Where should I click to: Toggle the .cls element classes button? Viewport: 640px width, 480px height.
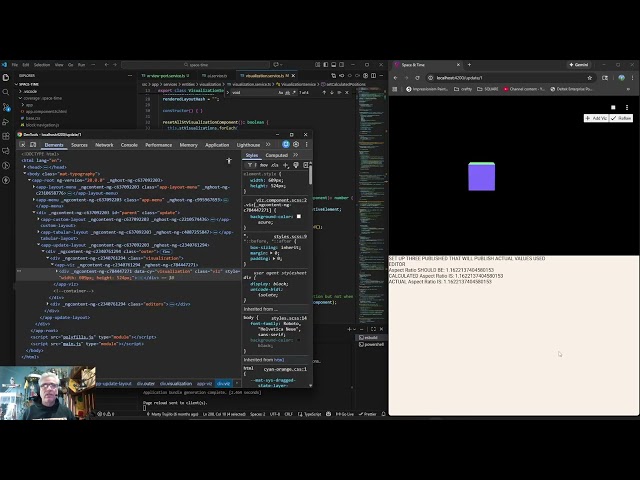275,165
